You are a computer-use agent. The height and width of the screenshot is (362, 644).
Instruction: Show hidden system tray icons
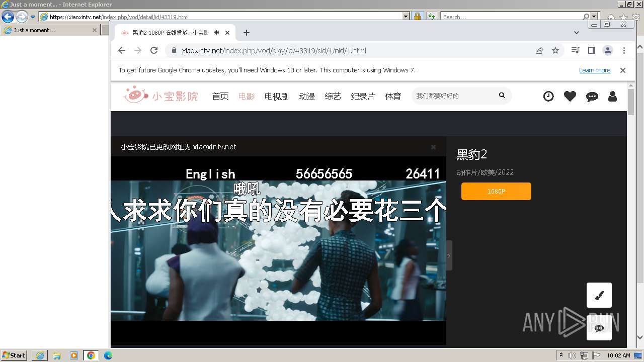click(x=561, y=355)
